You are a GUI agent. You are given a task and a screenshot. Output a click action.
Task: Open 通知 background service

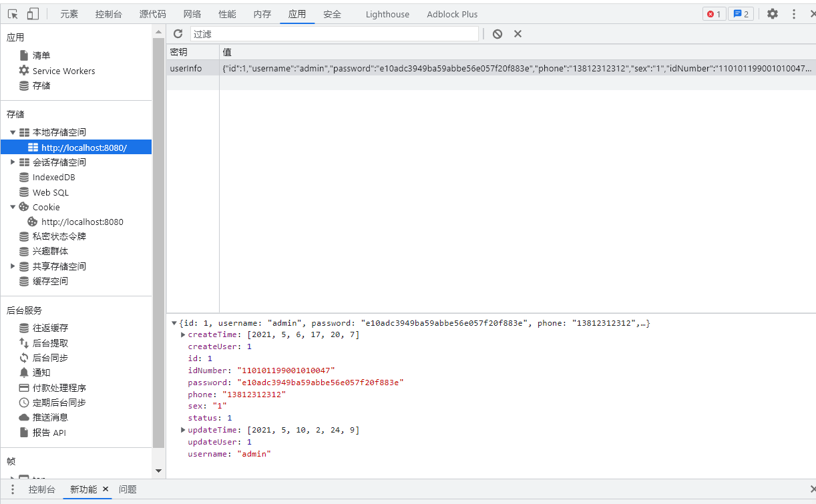tap(41, 372)
